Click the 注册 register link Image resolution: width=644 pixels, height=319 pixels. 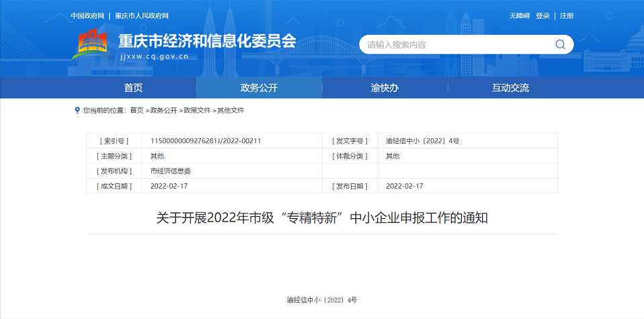(567, 15)
